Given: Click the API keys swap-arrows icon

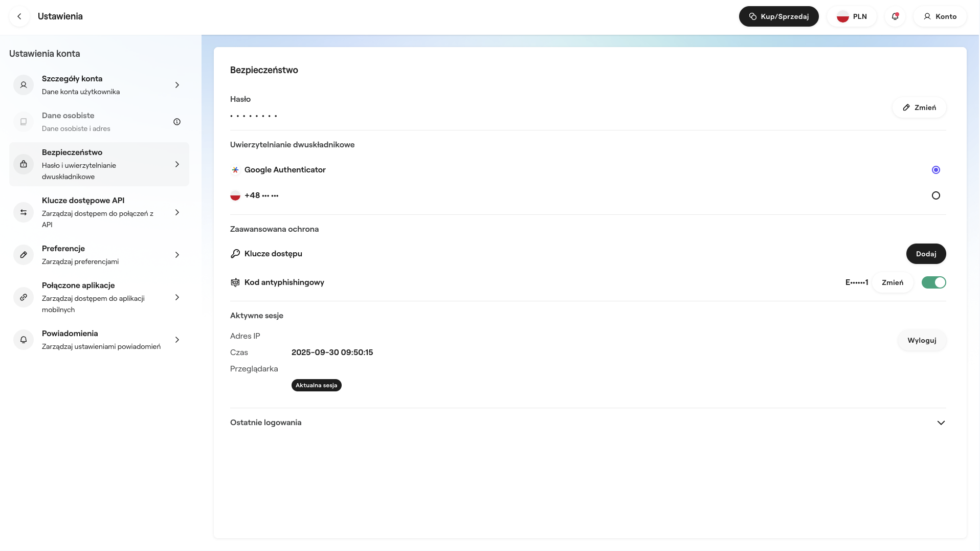Looking at the screenshot, I should [x=24, y=212].
